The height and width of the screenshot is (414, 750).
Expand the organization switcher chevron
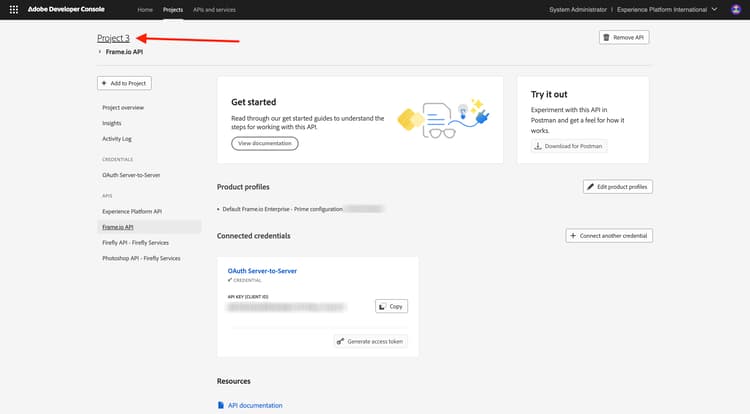point(714,10)
